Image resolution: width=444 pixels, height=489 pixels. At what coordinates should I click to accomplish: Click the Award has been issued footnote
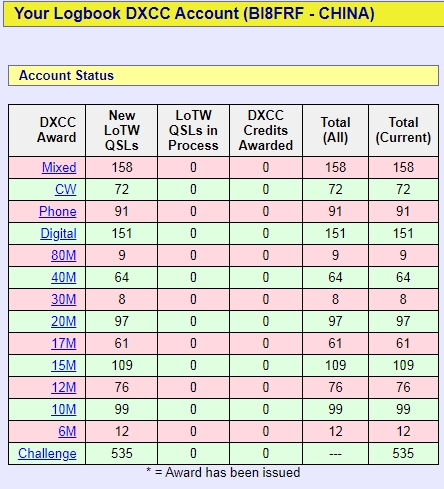pyautogui.click(x=223, y=473)
